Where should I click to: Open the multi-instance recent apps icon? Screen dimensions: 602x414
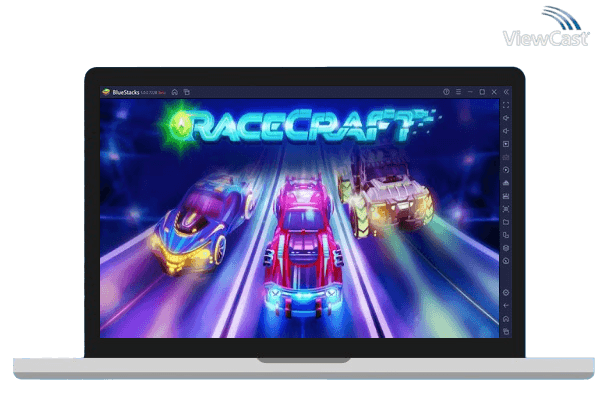pyautogui.click(x=187, y=92)
